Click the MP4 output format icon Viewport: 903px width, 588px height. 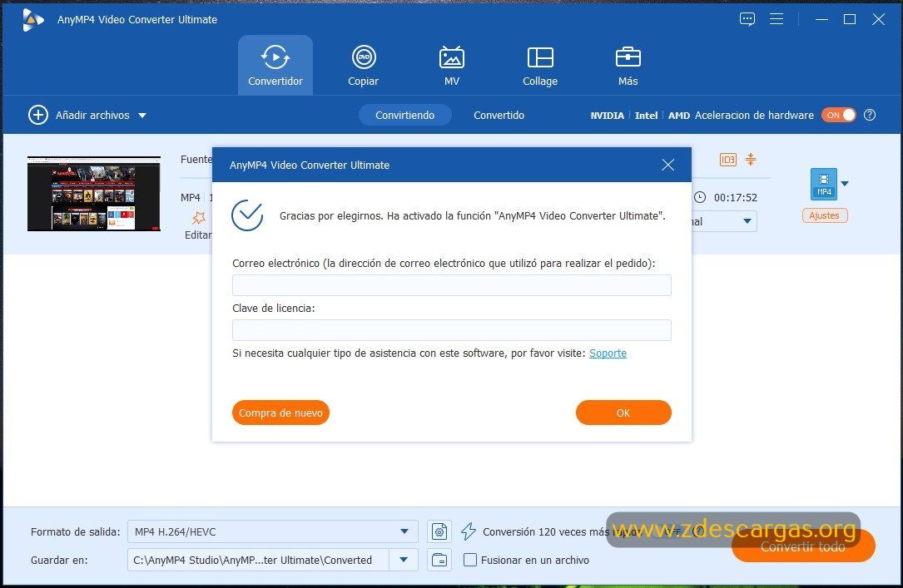824,184
